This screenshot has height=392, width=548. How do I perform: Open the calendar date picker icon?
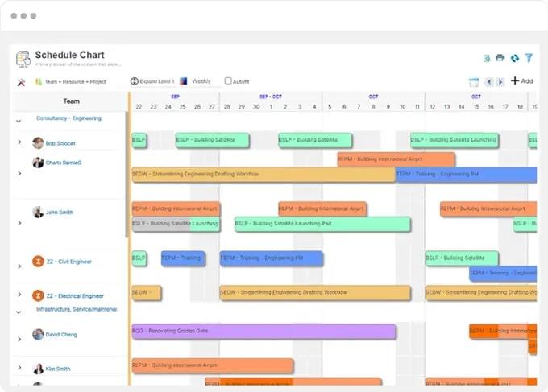coord(474,82)
